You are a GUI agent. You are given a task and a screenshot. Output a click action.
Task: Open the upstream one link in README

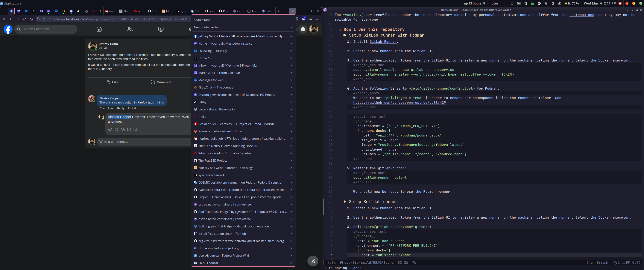coord(581,15)
